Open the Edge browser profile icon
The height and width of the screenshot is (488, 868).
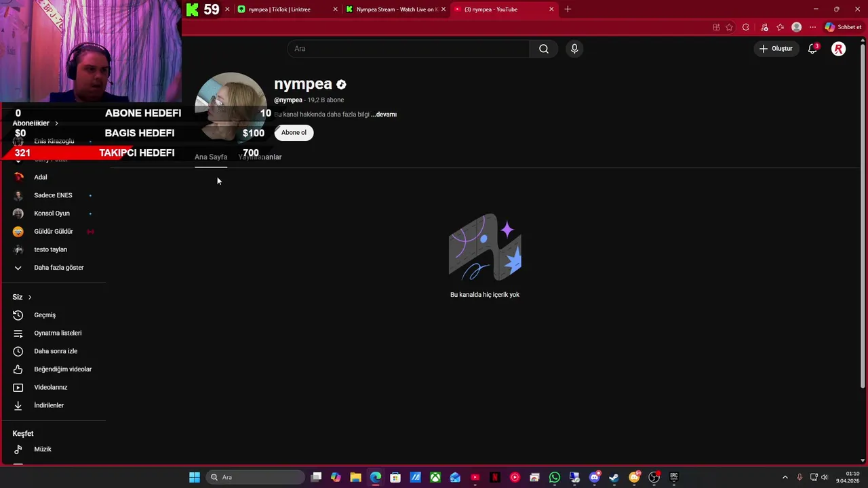pyautogui.click(x=797, y=27)
